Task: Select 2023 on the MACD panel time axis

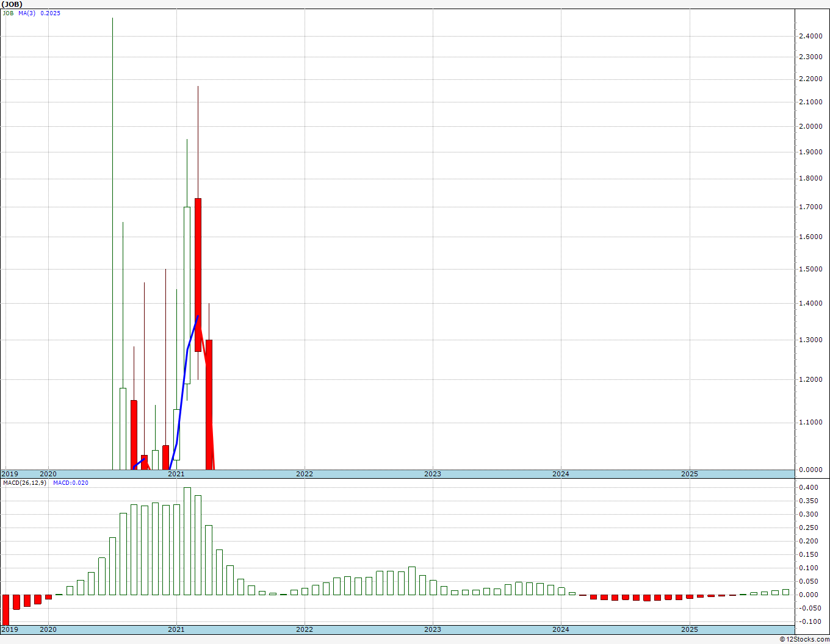Action: 433,629
